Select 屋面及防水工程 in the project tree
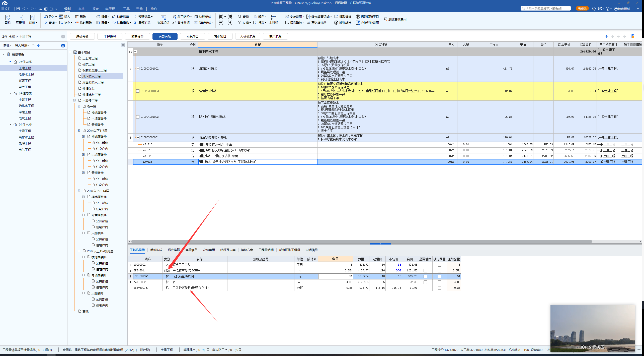644x356 pixels. (x=93, y=82)
